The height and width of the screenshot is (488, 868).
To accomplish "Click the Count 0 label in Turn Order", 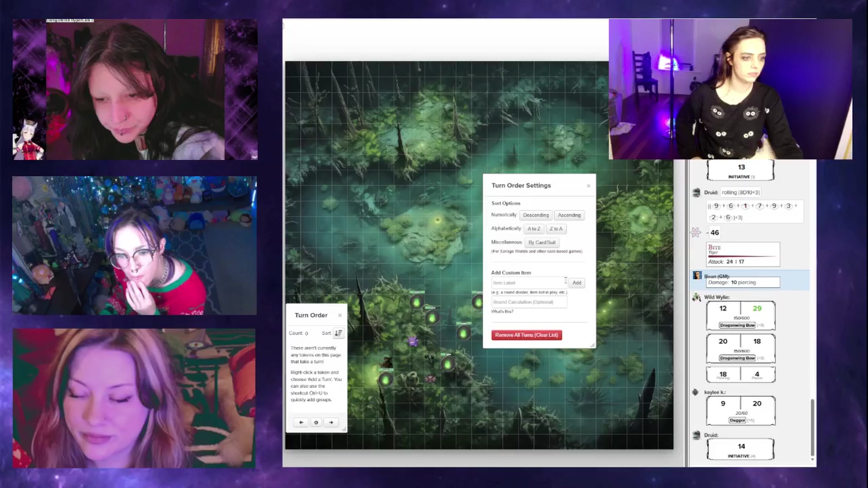I will click(x=298, y=333).
